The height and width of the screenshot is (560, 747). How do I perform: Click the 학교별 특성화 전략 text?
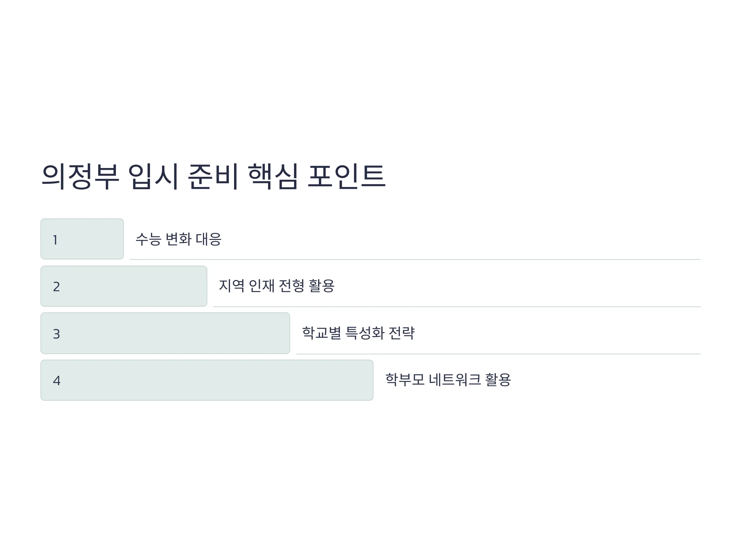click(x=358, y=333)
